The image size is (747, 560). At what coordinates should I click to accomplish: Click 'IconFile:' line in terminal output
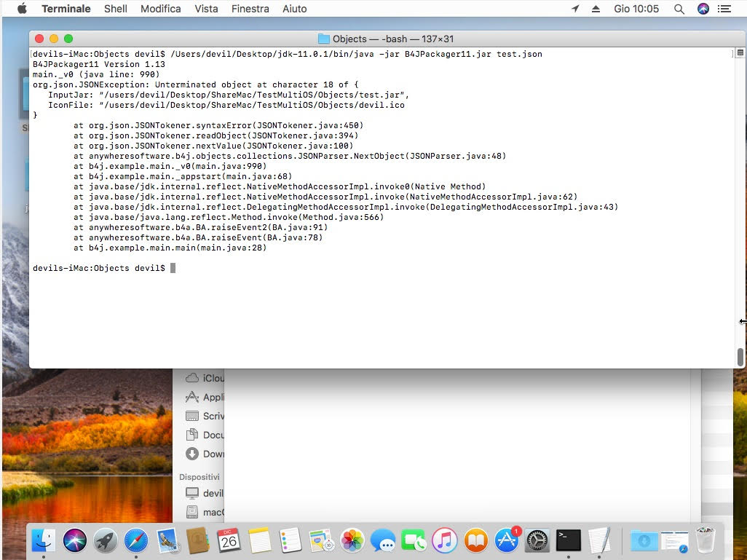tap(226, 105)
